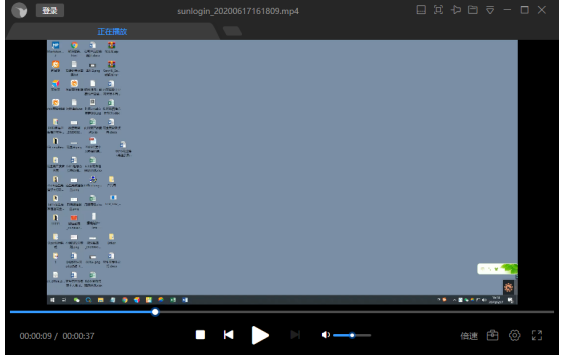The width and height of the screenshot is (569, 364).
Task: Open the new tab next to 正在播放
Action: (x=232, y=31)
